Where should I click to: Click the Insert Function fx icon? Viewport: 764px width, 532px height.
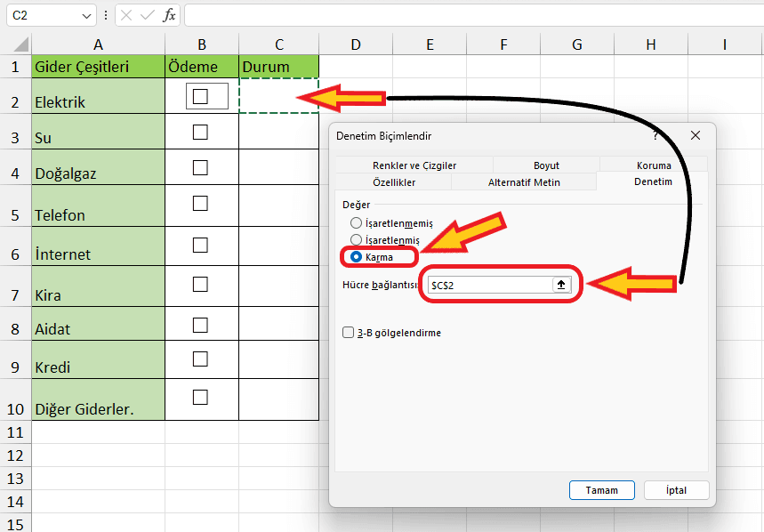[x=169, y=15]
